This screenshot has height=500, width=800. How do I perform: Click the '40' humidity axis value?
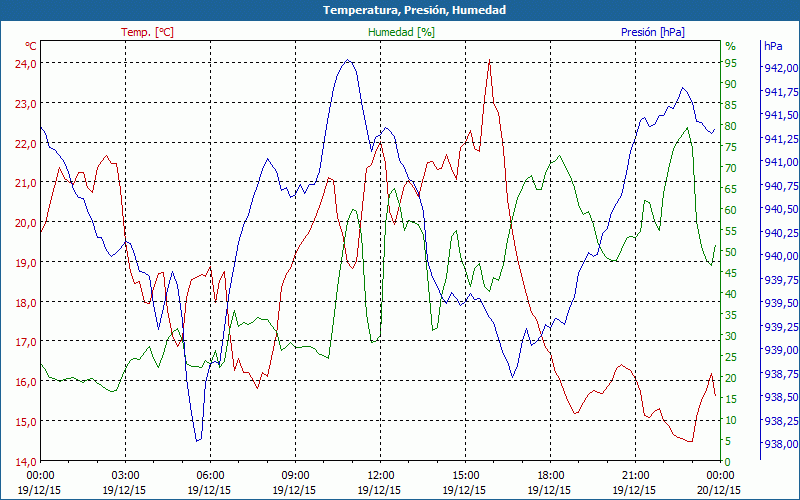(x=731, y=294)
